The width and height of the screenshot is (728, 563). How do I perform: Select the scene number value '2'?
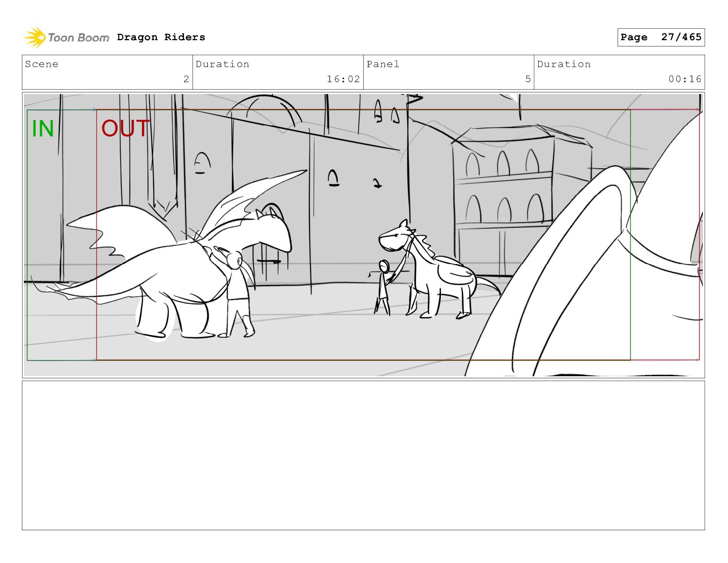pyautogui.click(x=186, y=79)
